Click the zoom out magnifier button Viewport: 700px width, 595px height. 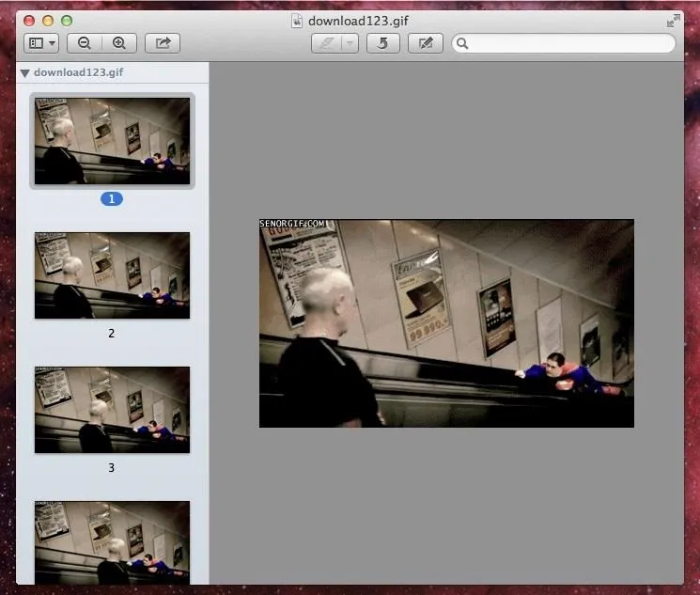pyautogui.click(x=85, y=43)
